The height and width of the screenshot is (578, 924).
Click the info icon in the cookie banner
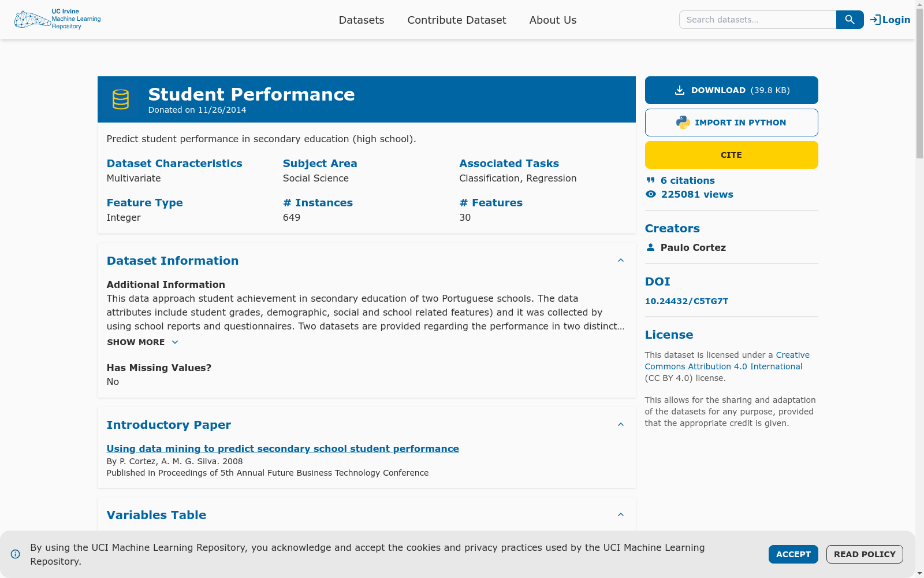coord(16,554)
